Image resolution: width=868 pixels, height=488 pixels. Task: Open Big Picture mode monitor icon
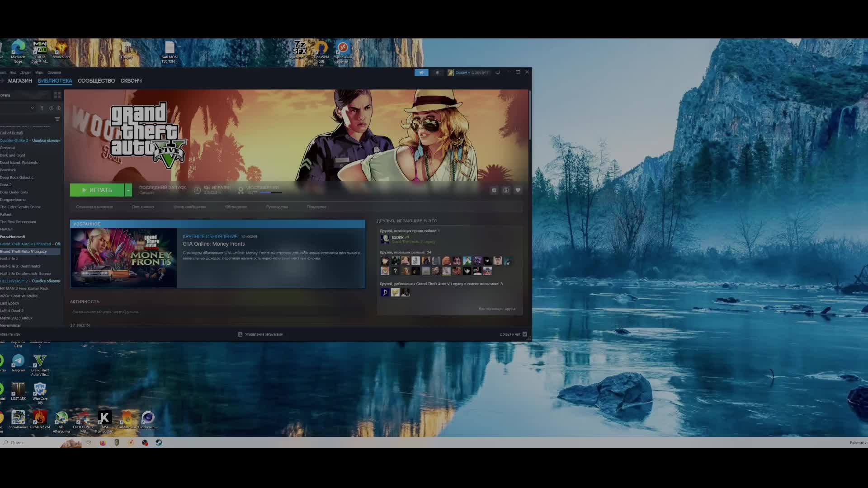[x=498, y=72]
